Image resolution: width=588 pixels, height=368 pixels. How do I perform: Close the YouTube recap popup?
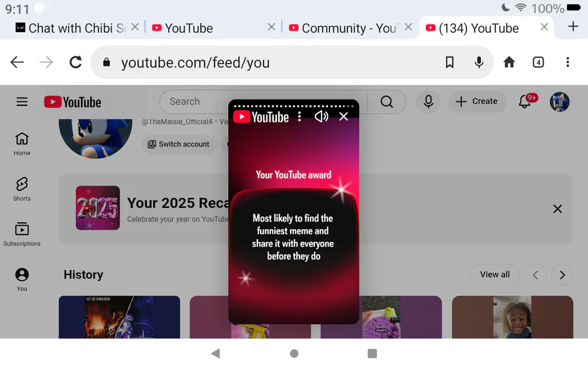[x=344, y=116]
